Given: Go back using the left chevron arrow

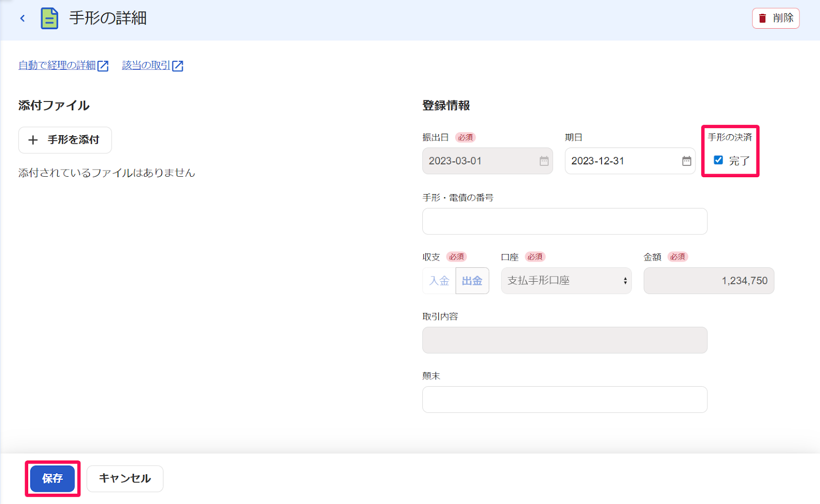Looking at the screenshot, I should pyautogui.click(x=23, y=18).
